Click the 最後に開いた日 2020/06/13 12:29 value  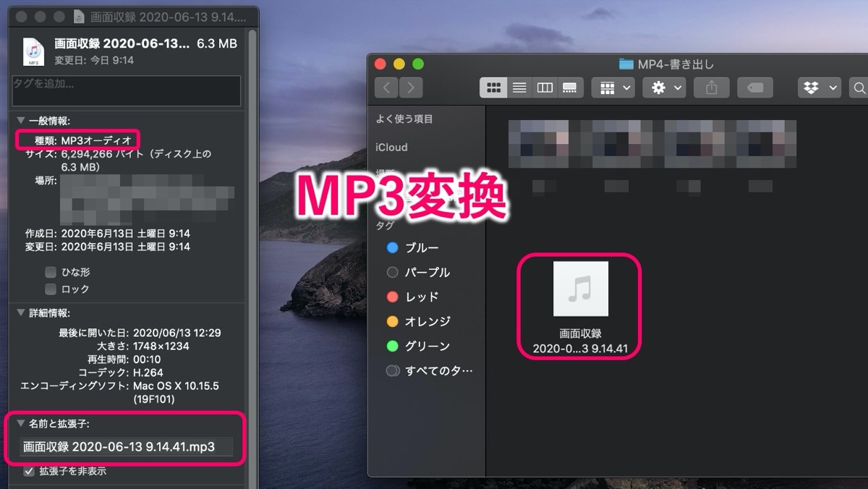(177, 333)
